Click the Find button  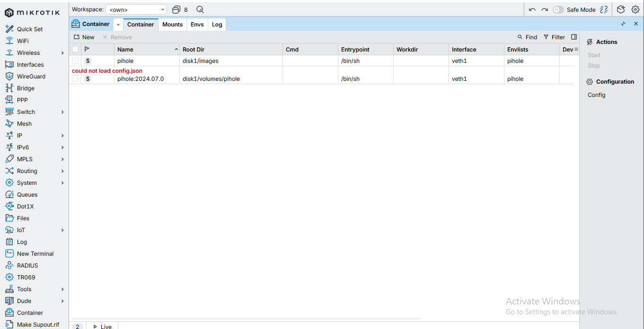tap(527, 37)
